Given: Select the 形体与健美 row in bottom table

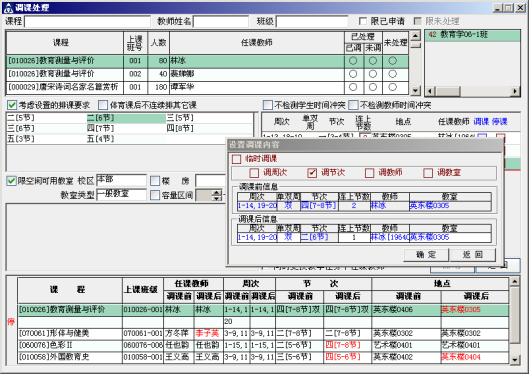Looking at the screenshot, I should tap(263, 333).
